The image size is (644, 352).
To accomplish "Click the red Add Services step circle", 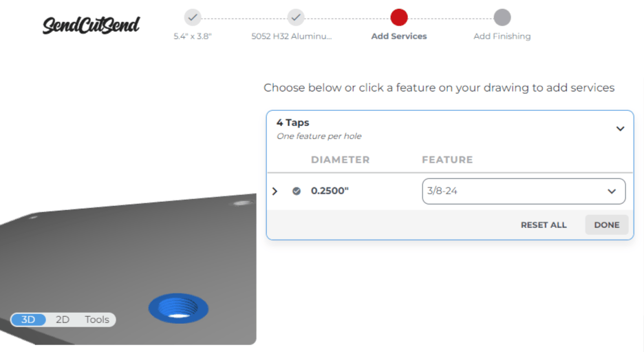I will pos(398,17).
